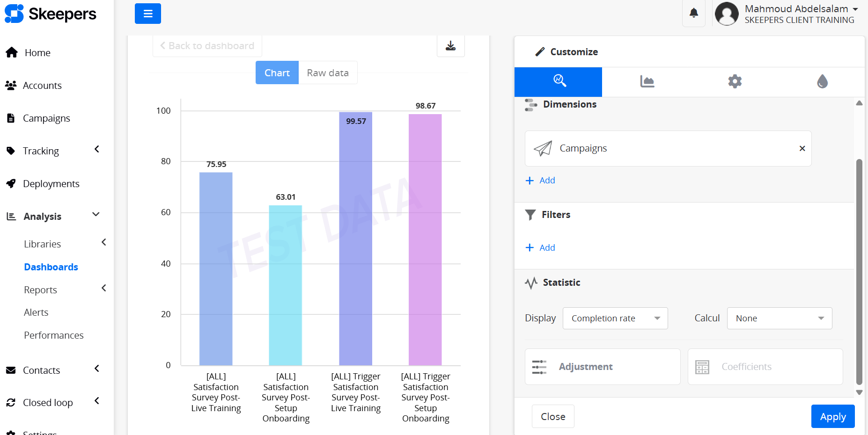Select the Chart tab

tap(277, 72)
